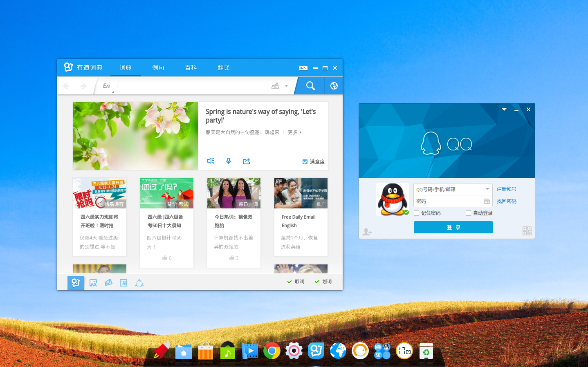Click the QQ 密码 password field

coord(448,201)
